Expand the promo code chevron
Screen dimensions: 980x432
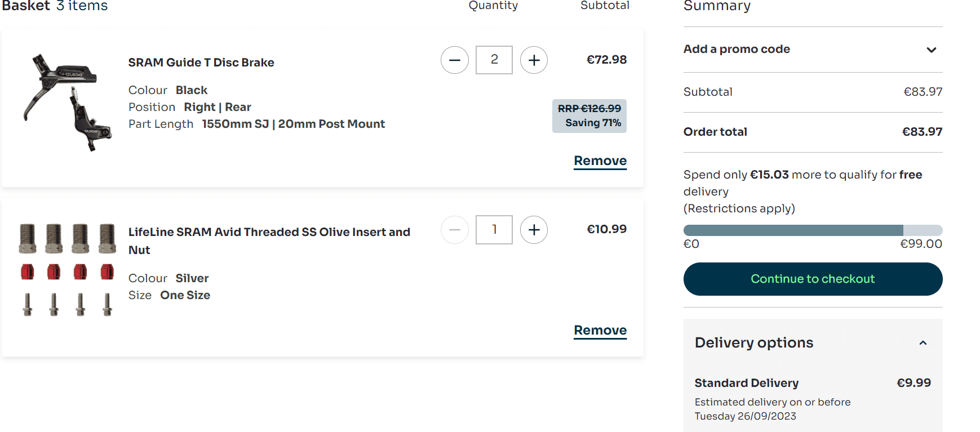click(932, 50)
